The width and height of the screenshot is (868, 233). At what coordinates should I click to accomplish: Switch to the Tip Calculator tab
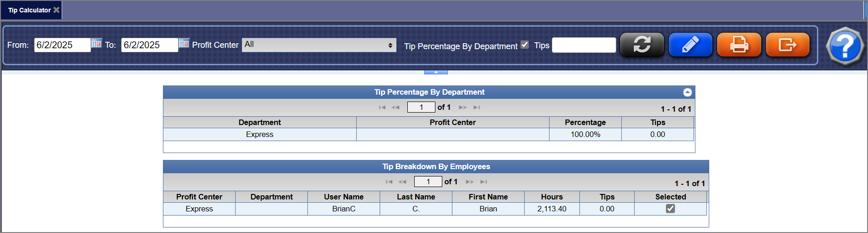coord(29,10)
